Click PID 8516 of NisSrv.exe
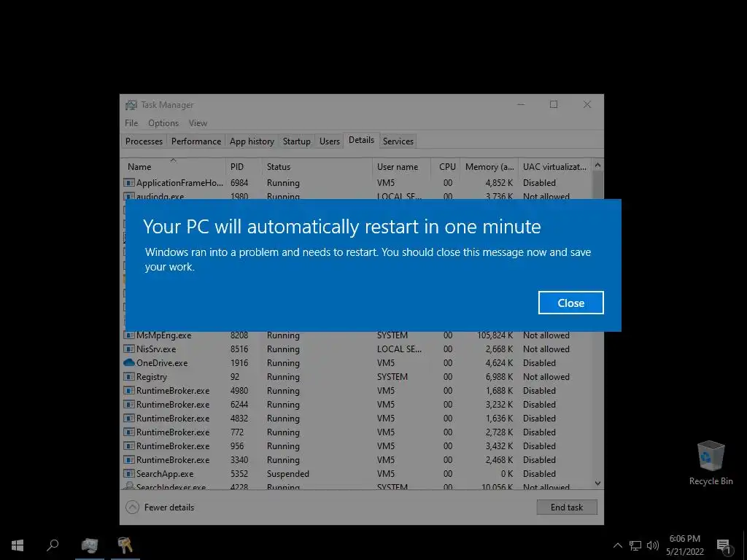Viewport: 747px width, 560px height. [x=239, y=349]
